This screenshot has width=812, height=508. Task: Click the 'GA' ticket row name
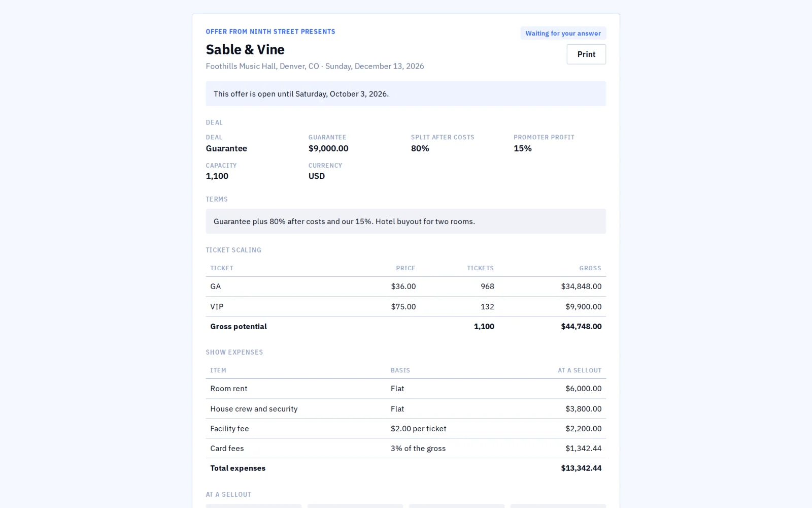point(216,287)
